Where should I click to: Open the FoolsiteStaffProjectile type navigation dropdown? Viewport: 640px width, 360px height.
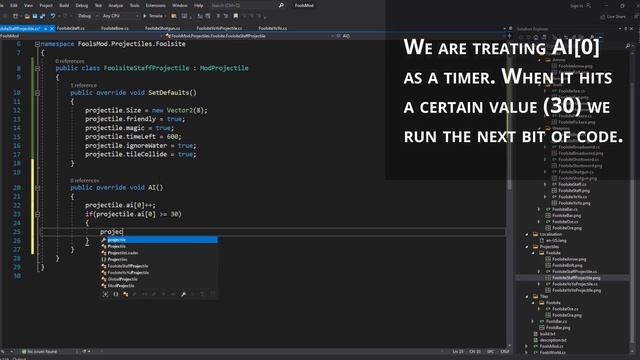tap(250, 36)
